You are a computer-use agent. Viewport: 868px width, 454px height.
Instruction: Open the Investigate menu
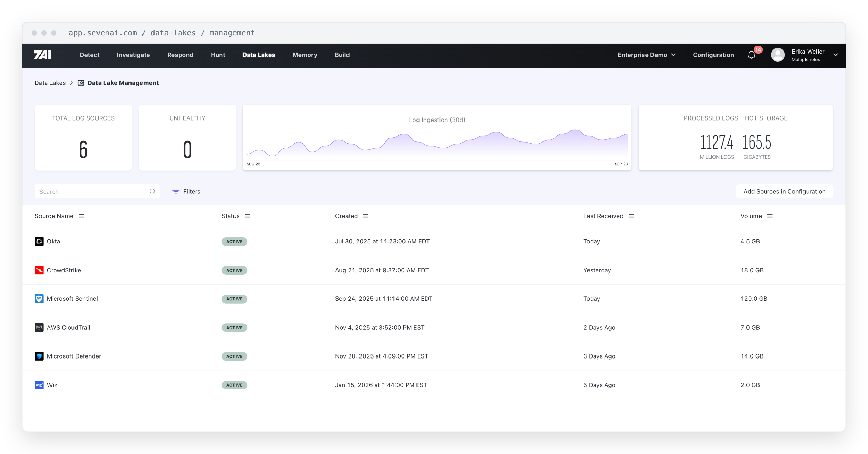(133, 55)
